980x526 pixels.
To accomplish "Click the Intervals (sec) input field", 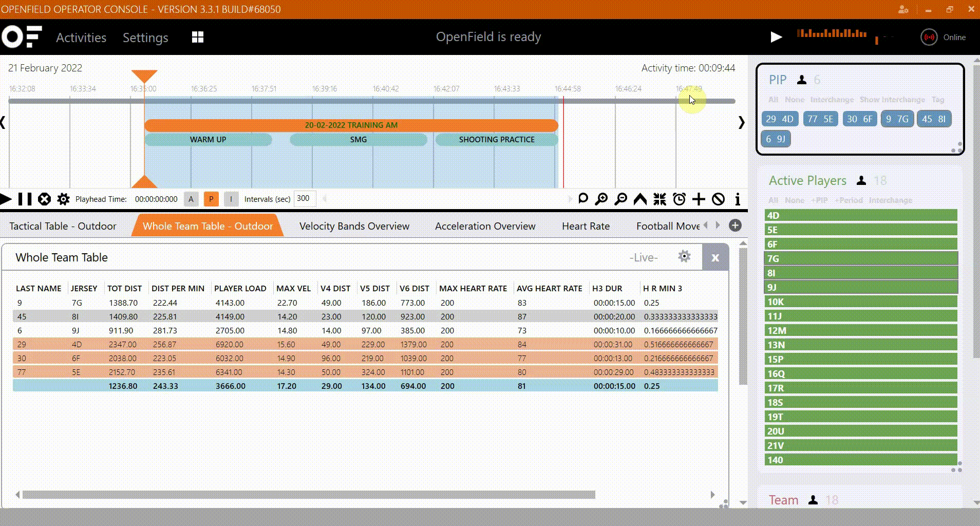I will click(305, 198).
